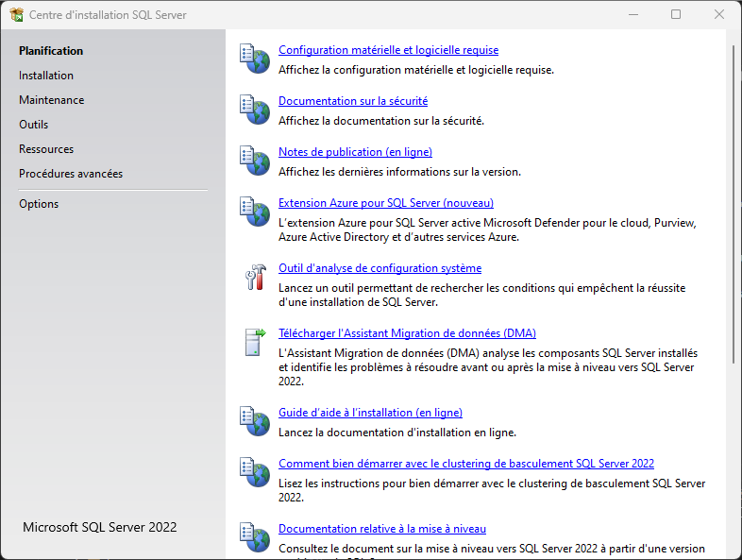This screenshot has height=560, width=742.
Task: Open Extension Azure pour SQL Server (nouveau)
Action: (x=386, y=203)
